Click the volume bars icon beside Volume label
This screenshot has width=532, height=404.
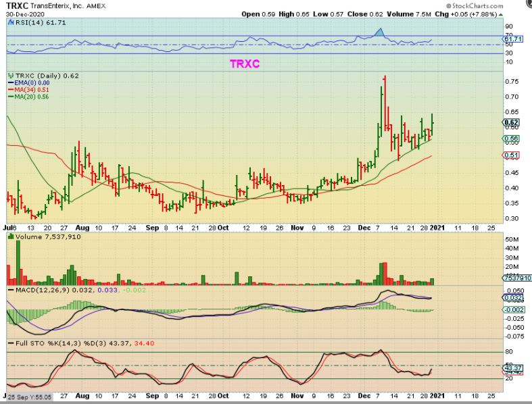coord(11,236)
